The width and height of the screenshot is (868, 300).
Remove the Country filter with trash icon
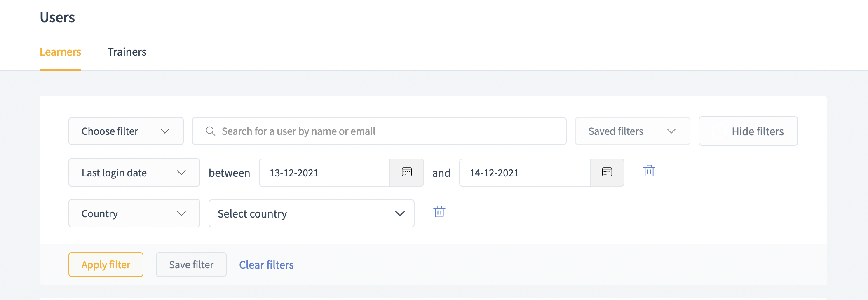[x=439, y=211]
